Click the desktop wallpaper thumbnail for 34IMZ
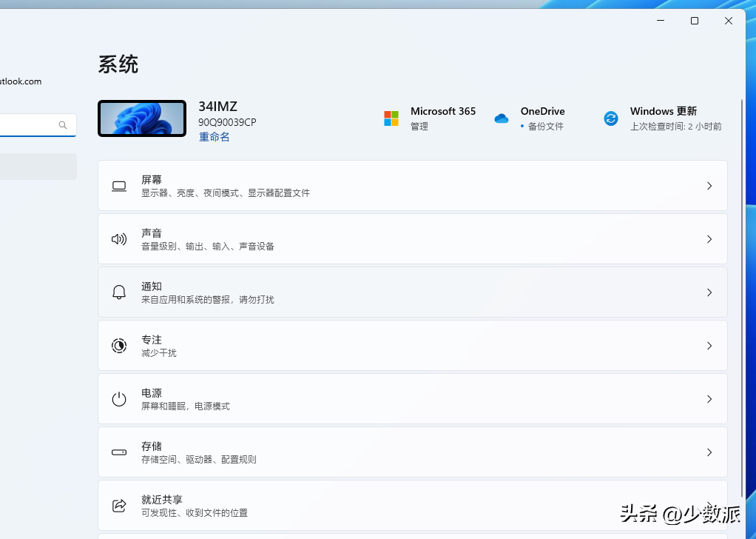 [142, 118]
